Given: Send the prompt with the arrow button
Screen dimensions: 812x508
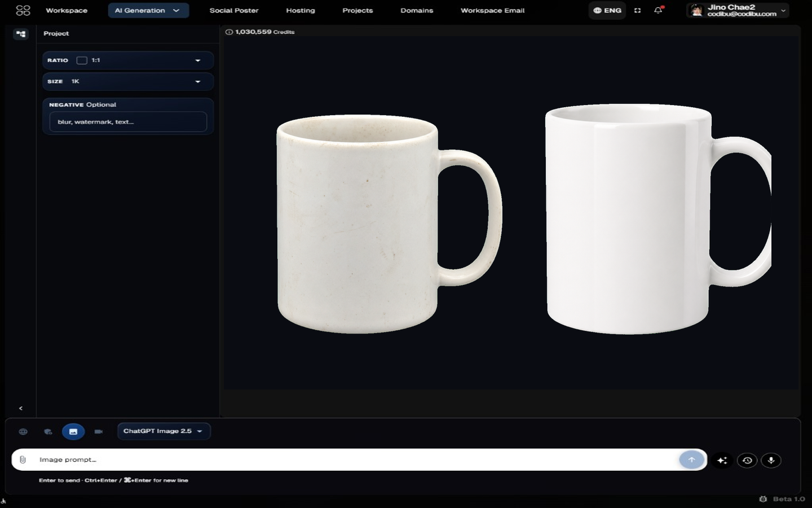Looking at the screenshot, I should pyautogui.click(x=691, y=460).
